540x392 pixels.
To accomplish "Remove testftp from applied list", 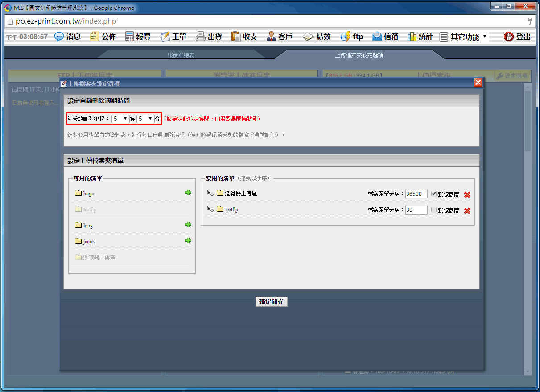I will [x=467, y=210].
